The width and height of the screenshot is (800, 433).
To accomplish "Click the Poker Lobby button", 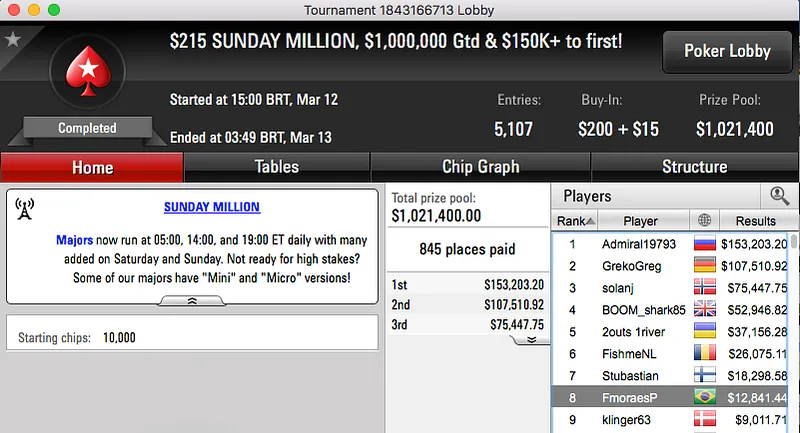I will click(x=726, y=51).
